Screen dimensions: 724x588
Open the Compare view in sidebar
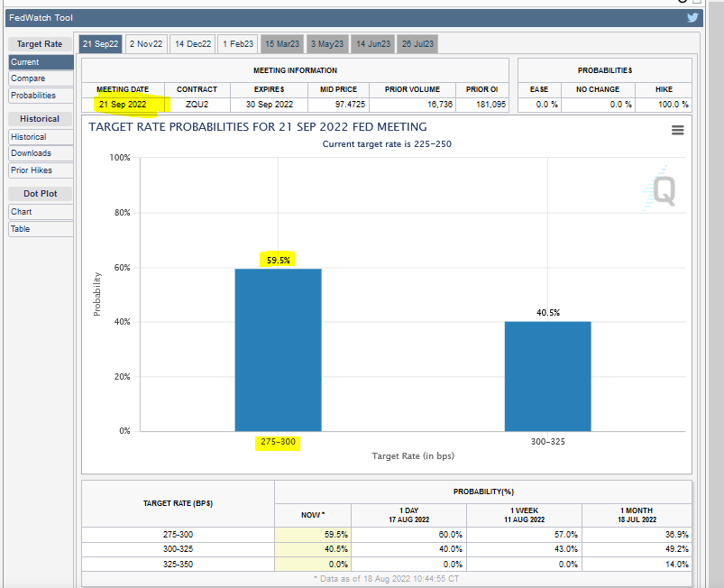point(41,78)
